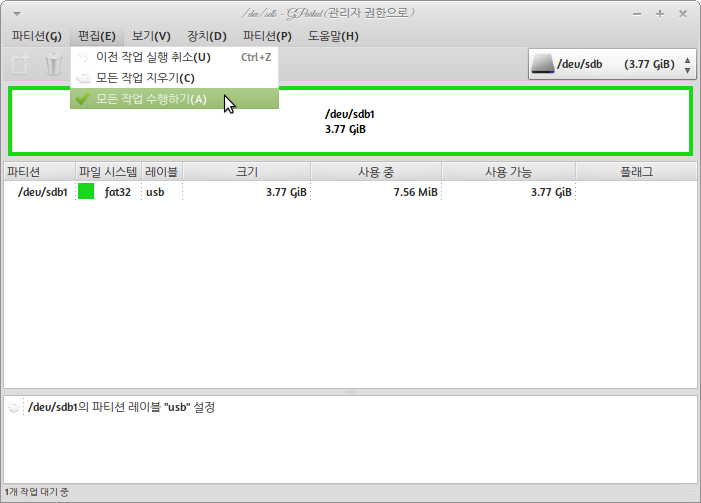Click the 사용 중 column header
The height and width of the screenshot is (503, 701).
click(x=376, y=172)
